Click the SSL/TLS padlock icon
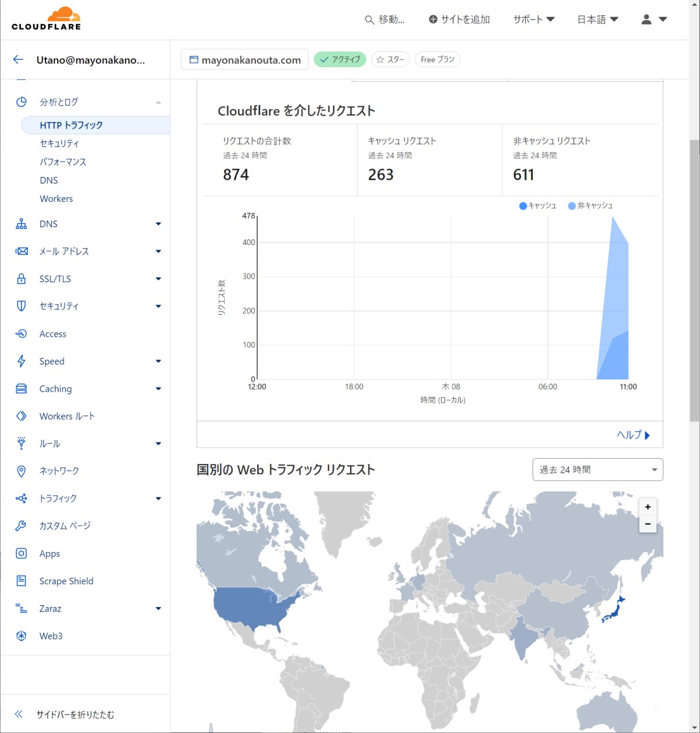Screen dimensions: 700x733 click(x=22, y=279)
